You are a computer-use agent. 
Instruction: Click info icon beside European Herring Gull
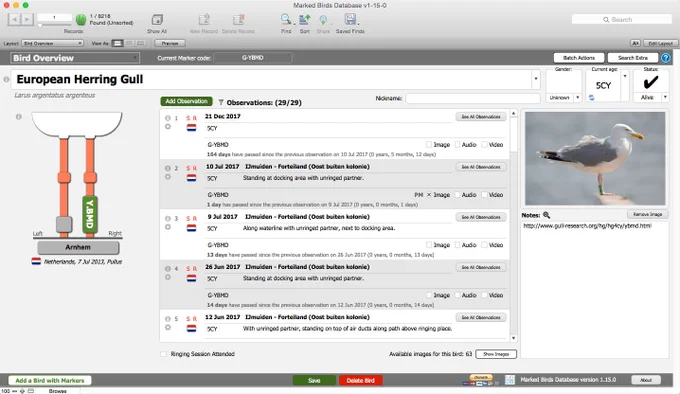(6, 79)
